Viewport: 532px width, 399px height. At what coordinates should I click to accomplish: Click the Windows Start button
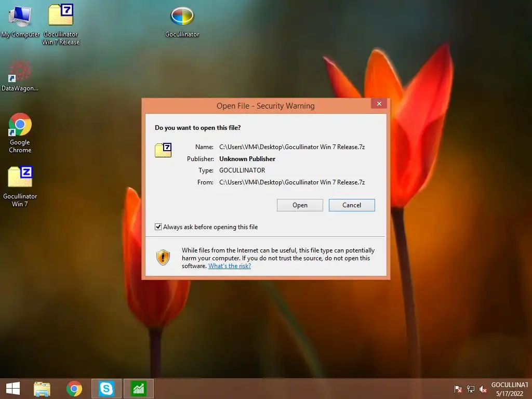[13, 389]
